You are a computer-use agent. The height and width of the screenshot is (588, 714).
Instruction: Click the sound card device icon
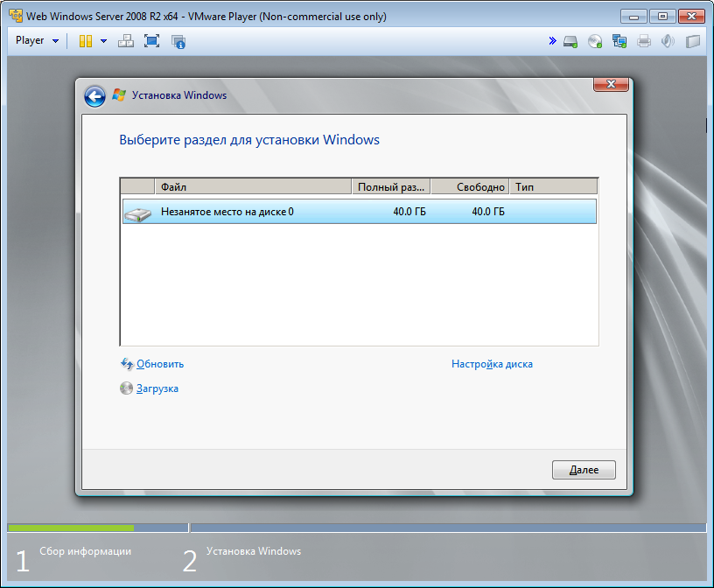[668, 41]
